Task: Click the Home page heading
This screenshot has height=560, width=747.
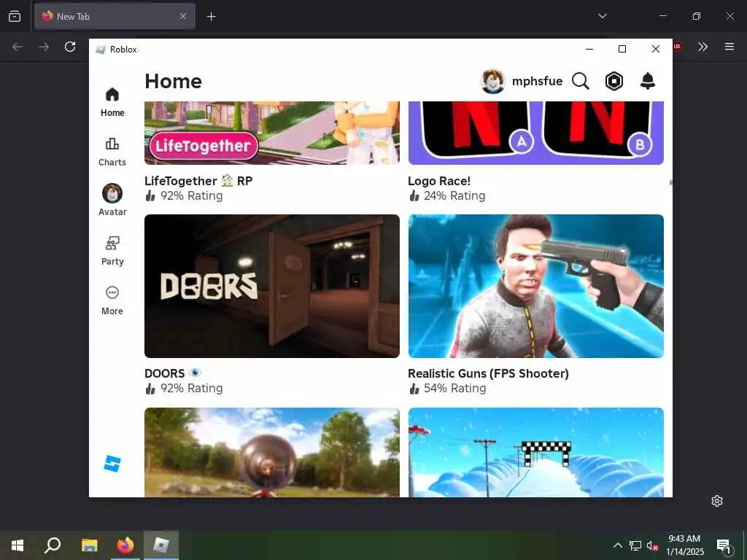Action: pos(174,82)
